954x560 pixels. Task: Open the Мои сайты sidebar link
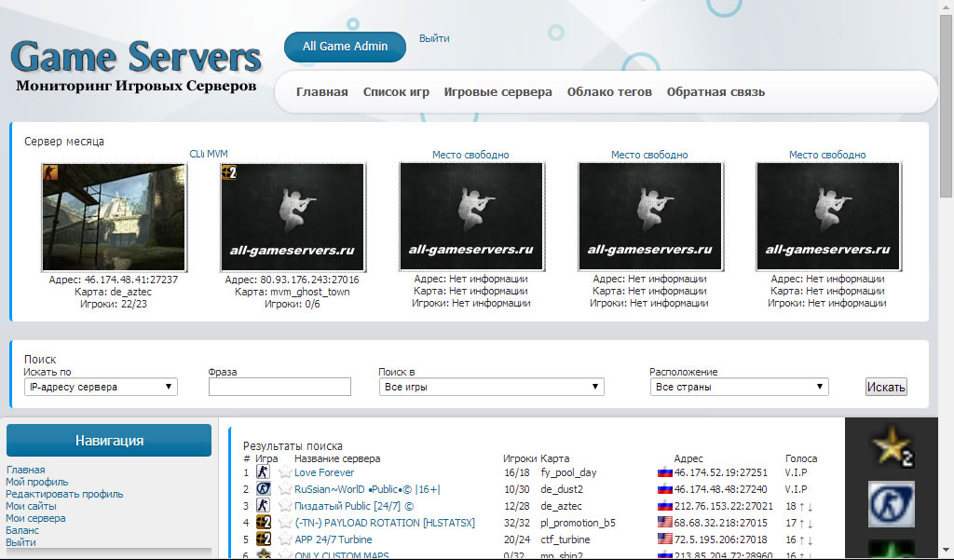pyautogui.click(x=31, y=506)
